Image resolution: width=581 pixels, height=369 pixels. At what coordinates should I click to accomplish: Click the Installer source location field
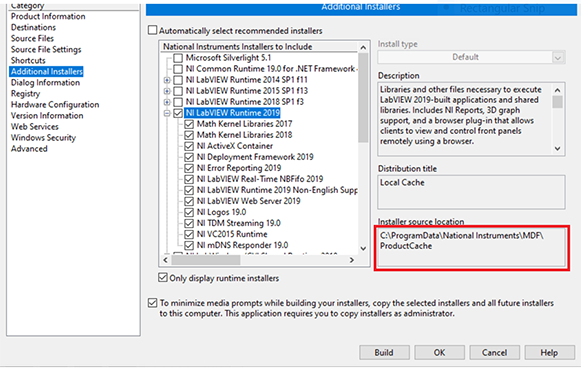click(471, 247)
